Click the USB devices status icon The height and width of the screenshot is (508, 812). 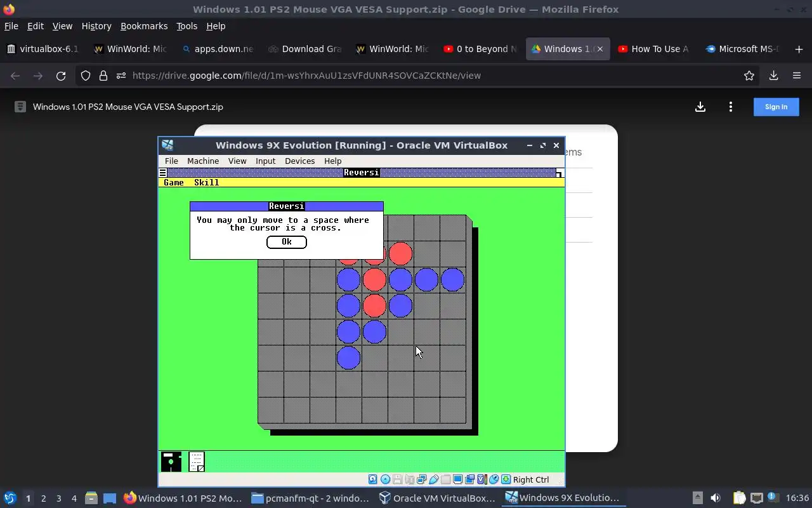[x=433, y=479]
